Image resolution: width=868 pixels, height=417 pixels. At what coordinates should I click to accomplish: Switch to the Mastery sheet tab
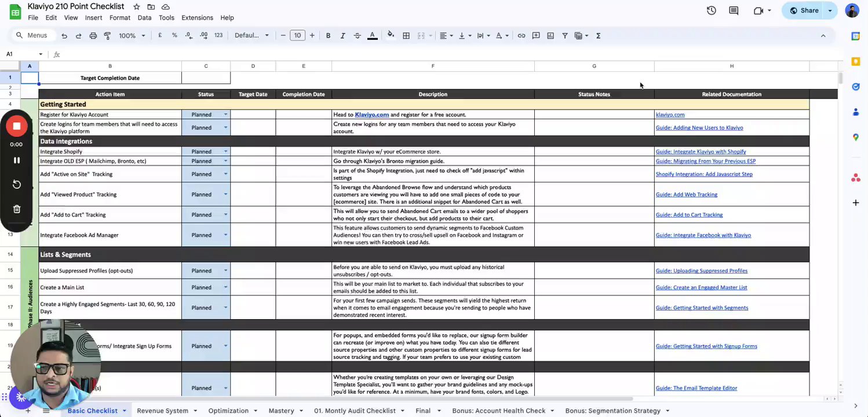[281, 411]
